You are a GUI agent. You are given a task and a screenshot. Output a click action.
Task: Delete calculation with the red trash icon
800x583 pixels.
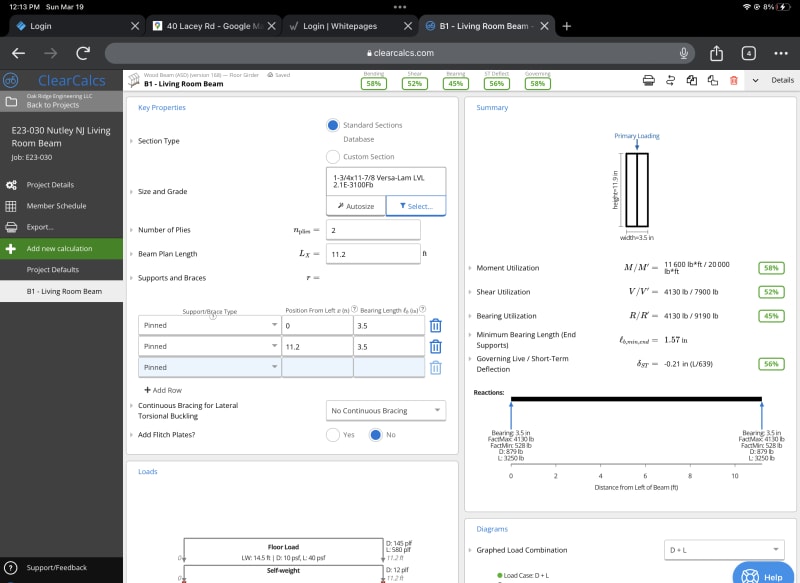click(x=734, y=80)
